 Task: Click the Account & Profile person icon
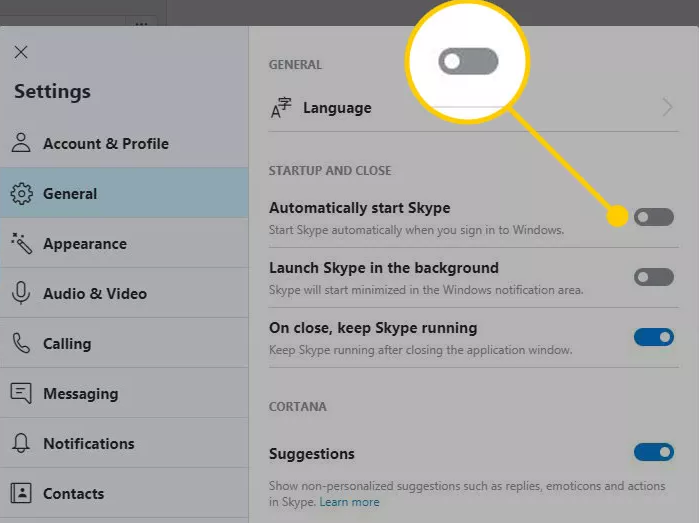pos(21,143)
